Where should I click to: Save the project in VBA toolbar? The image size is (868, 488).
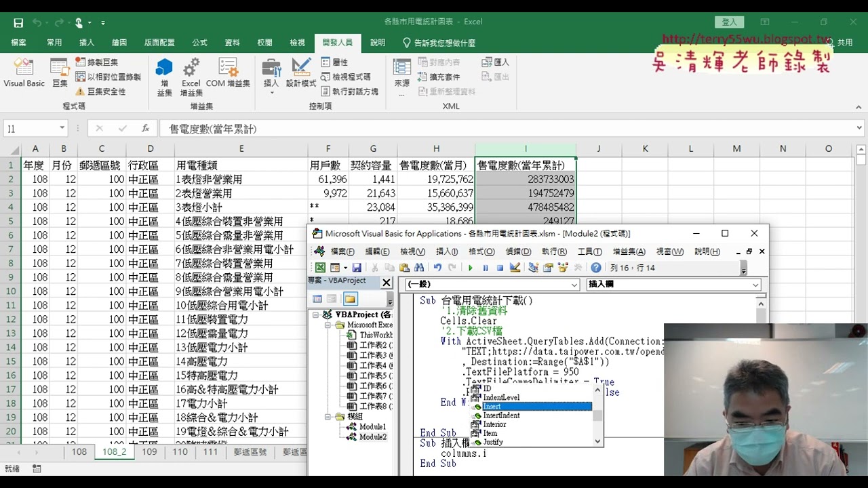point(357,268)
